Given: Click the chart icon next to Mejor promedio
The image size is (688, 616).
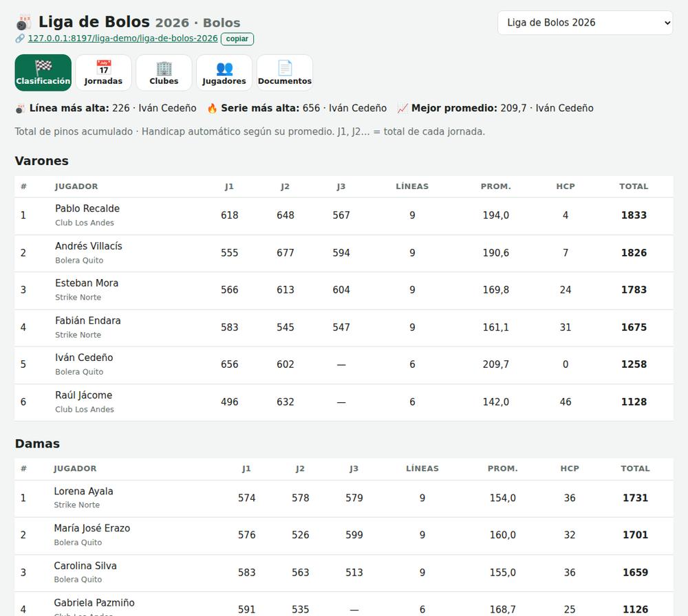Looking at the screenshot, I should [402, 109].
